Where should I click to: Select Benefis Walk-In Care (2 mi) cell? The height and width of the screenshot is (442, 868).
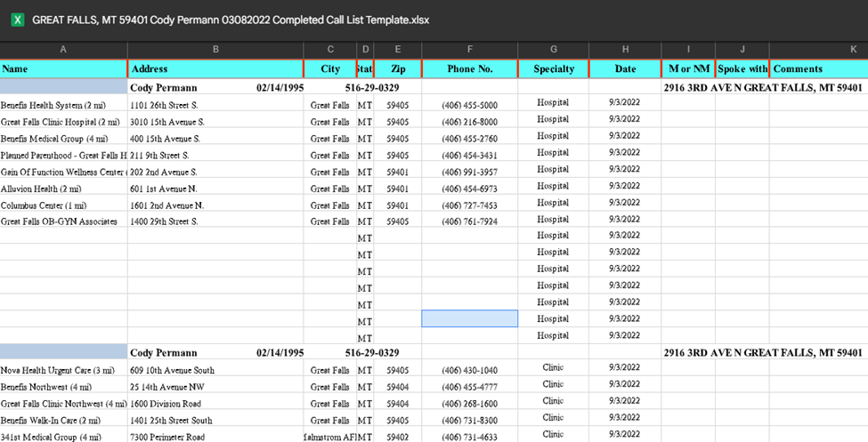click(x=64, y=420)
